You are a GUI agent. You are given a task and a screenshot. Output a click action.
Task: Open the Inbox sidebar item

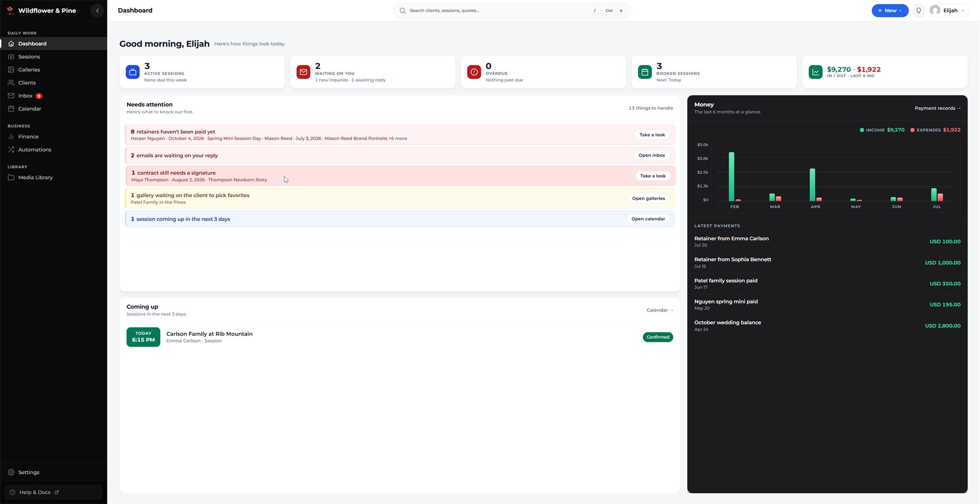[x=54, y=95]
